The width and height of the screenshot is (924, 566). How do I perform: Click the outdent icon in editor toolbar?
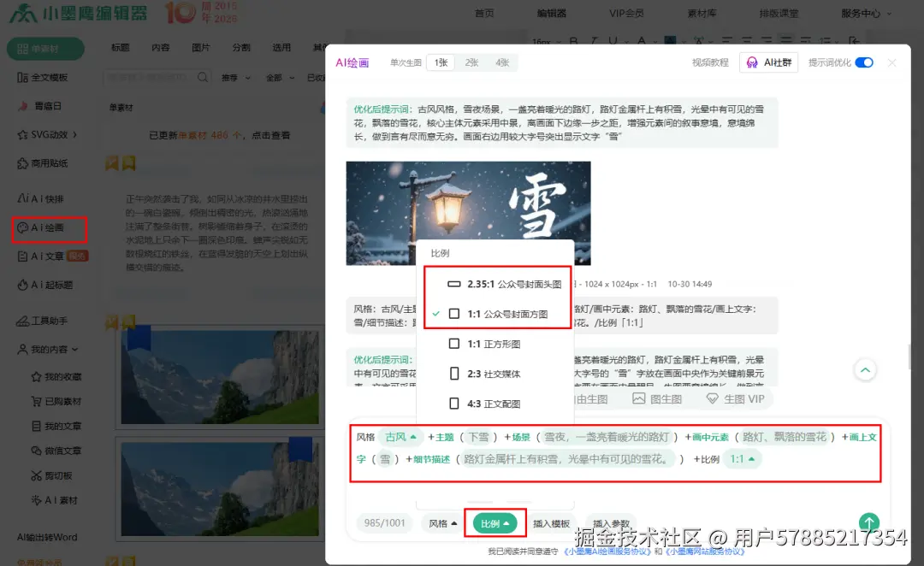[854, 41]
